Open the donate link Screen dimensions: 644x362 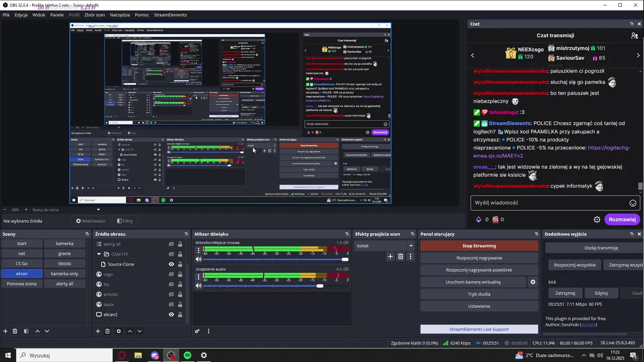[x=588, y=325]
